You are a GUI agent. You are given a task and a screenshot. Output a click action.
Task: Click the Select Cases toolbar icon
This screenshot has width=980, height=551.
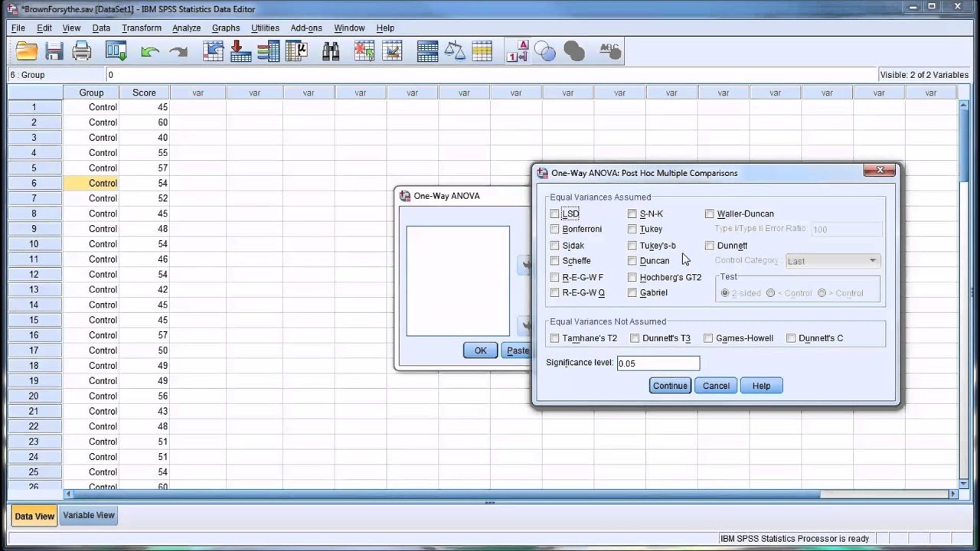[482, 51]
